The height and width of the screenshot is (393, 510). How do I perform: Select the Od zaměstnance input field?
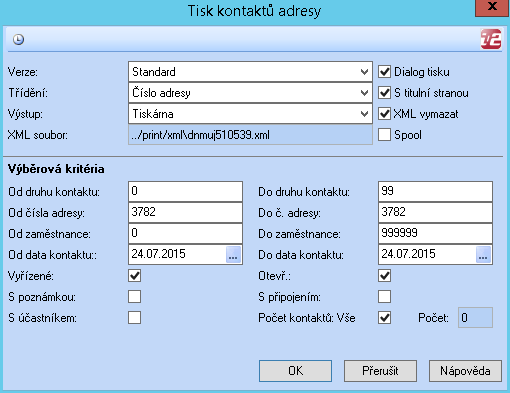[185, 233]
